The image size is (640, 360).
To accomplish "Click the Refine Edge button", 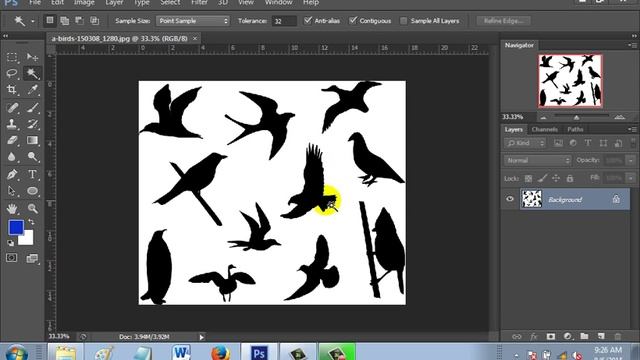I will (x=504, y=21).
